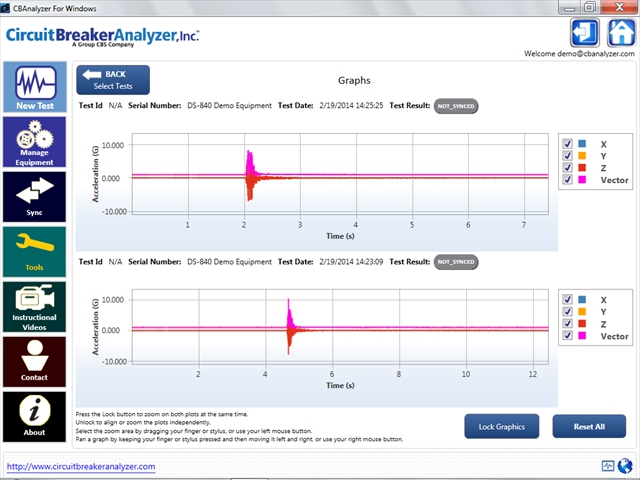Toggle Vector checkbox in bottom graph legend

pyautogui.click(x=567, y=335)
